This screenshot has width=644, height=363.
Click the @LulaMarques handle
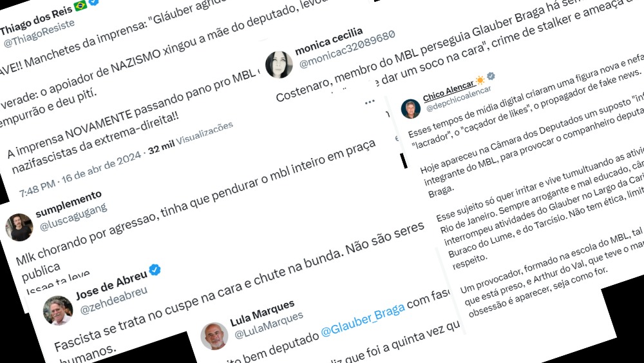[x=269, y=325]
